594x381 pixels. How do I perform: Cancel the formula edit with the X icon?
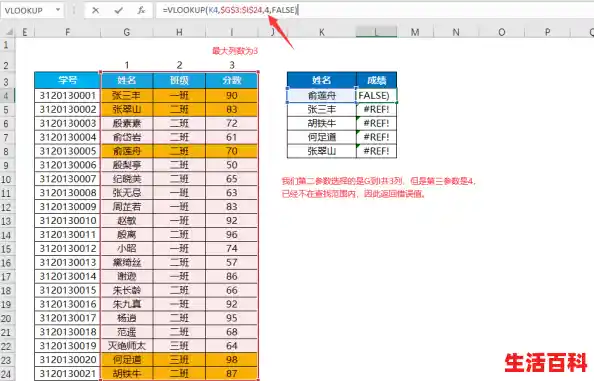tap(95, 11)
